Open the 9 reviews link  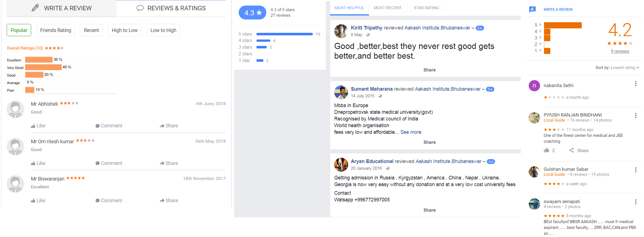(x=620, y=51)
